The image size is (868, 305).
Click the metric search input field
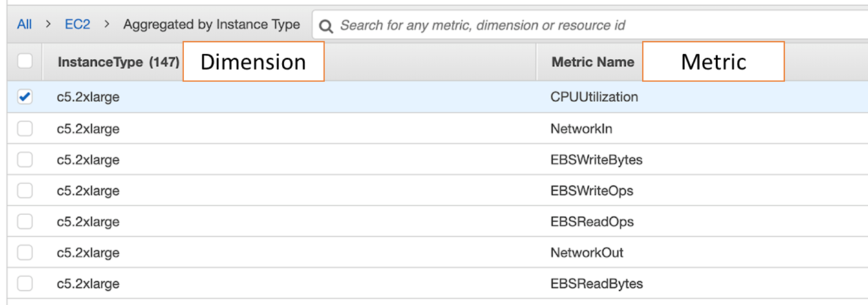click(589, 25)
